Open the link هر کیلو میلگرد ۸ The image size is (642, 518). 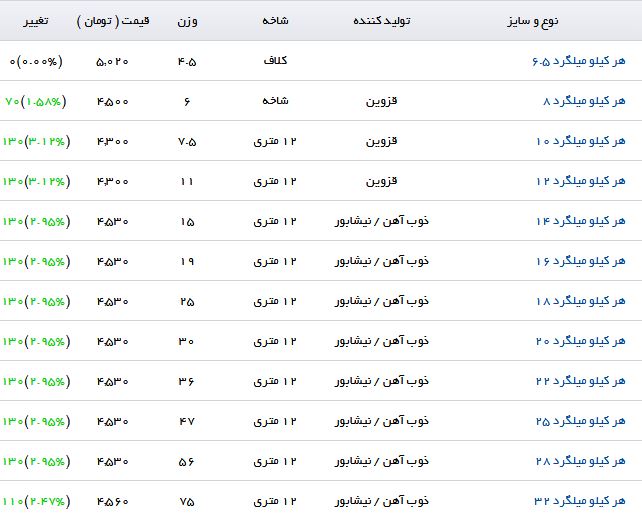[x=584, y=101]
